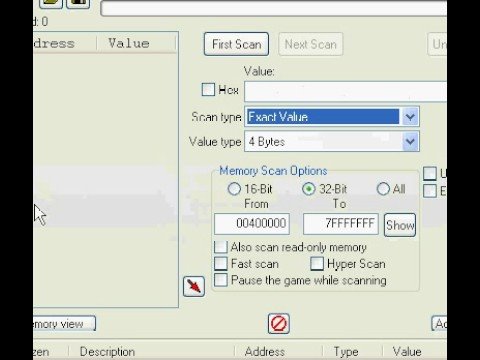Click the greyed Next Scan button
Screen dimensions: 480x360
point(310,44)
